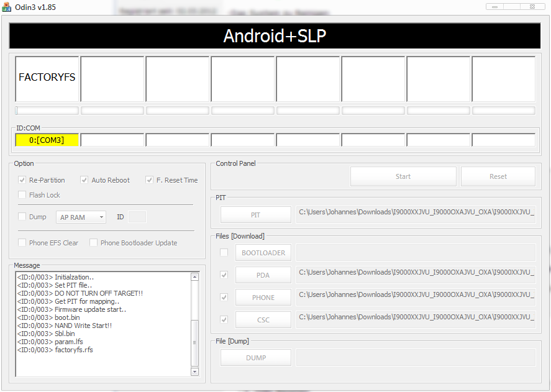The height and width of the screenshot is (392, 551).
Task: Click the Reset button in Control Panel
Action: 498,176
